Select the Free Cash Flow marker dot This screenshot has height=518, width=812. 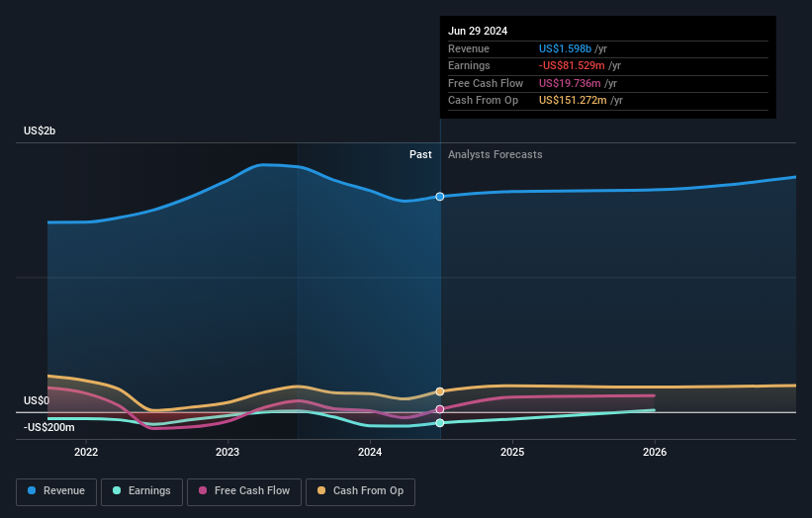pos(440,409)
